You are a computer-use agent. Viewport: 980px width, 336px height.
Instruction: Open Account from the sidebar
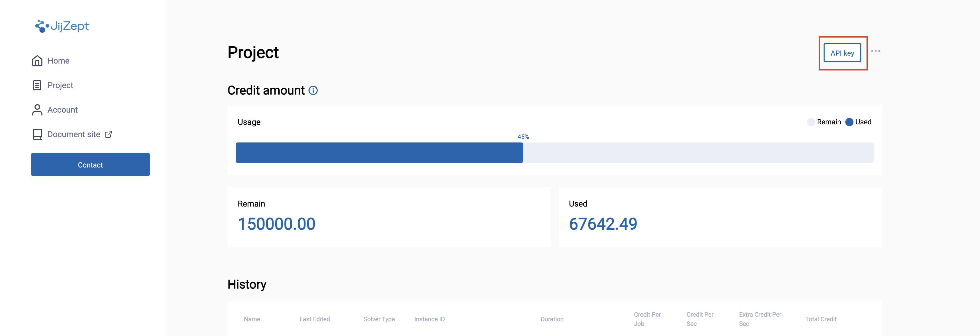(x=62, y=110)
